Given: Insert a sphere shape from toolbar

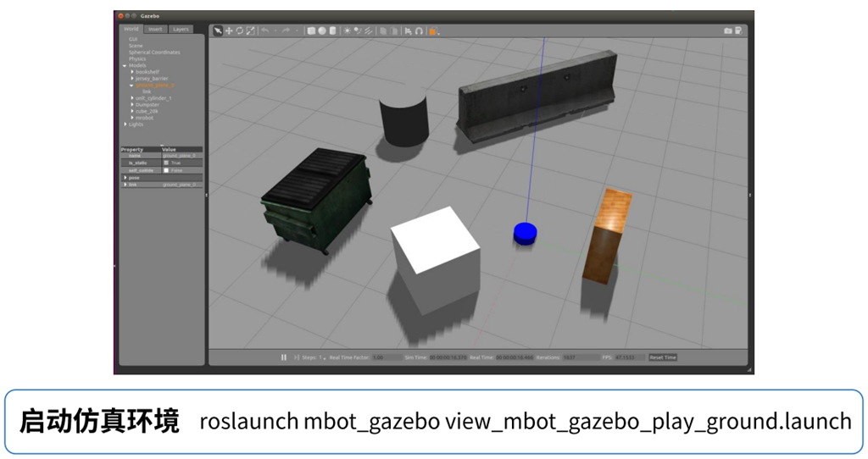Looking at the screenshot, I should coord(321,31).
